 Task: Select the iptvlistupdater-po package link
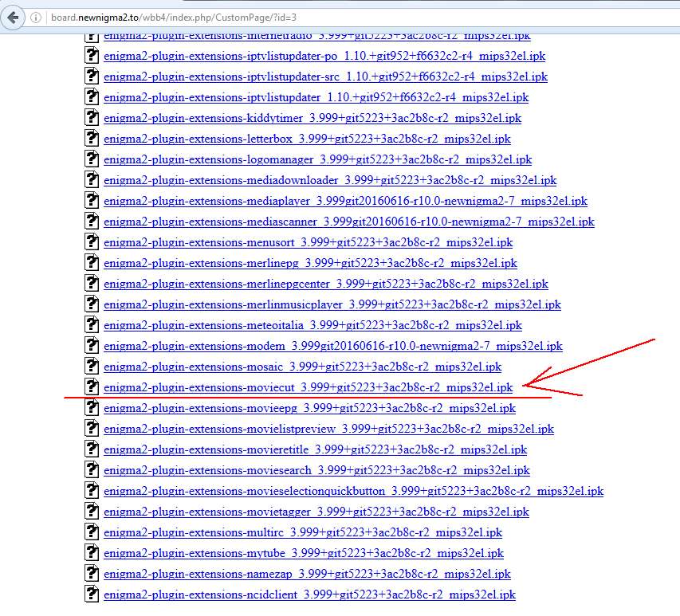324,56
